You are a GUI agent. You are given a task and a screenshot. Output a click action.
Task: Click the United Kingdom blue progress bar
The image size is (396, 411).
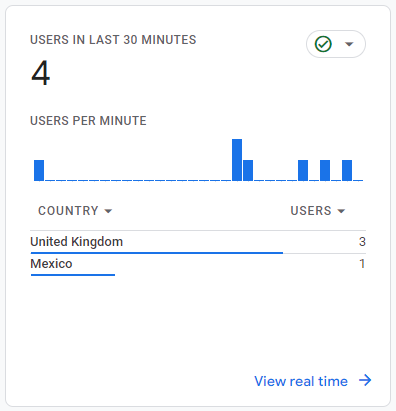click(x=157, y=253)
